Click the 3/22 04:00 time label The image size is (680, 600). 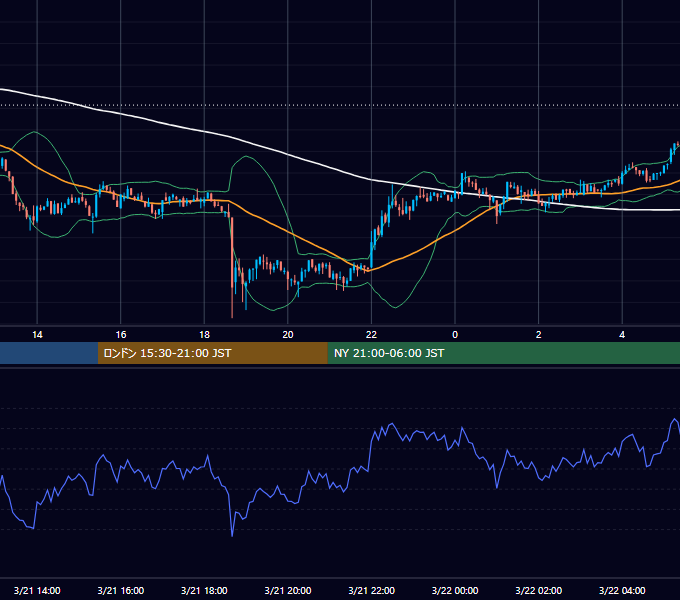click(622, 590)
